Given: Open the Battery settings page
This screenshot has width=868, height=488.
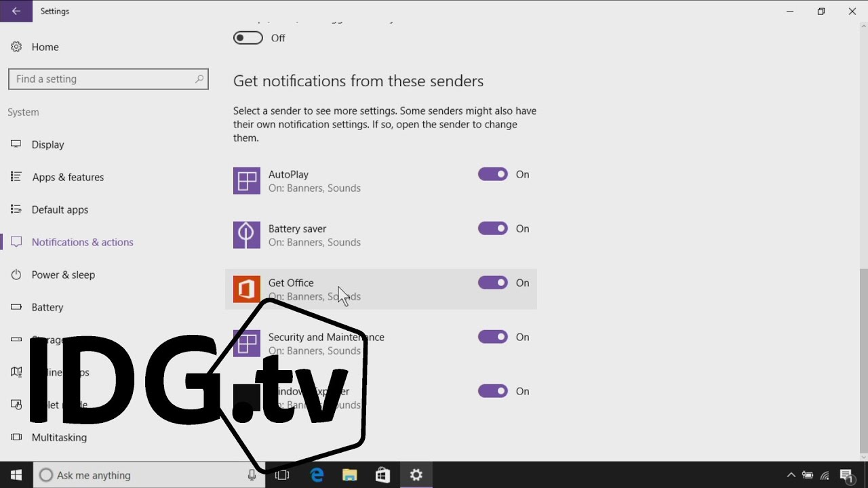Looking at the screenshot, I should [x=47, y=307].
